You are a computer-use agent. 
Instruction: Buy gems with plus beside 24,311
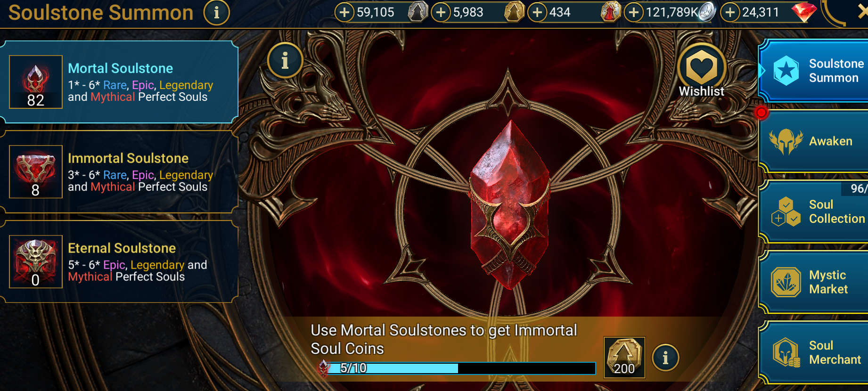coord(730,12)
